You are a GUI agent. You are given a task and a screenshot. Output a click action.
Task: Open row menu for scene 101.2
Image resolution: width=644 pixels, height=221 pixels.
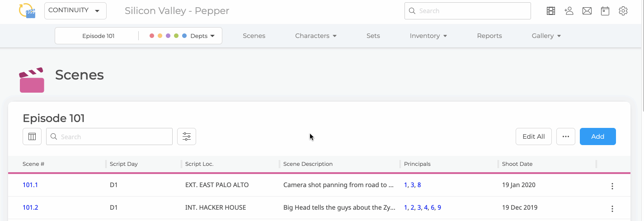pyautogui.click(x=612, y=209)
